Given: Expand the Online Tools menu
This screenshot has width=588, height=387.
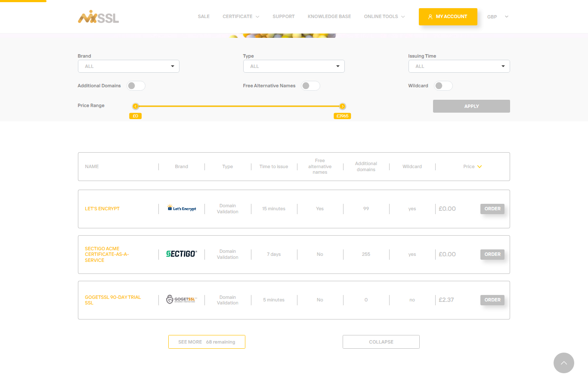Looking at the screenshot, I should (x=384, y=17).
